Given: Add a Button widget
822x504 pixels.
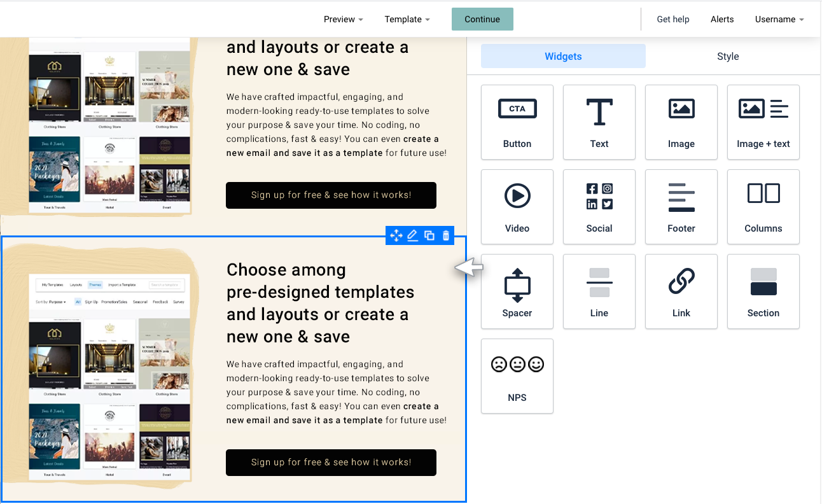Looking at the screenshot, I should click(517, 122).
